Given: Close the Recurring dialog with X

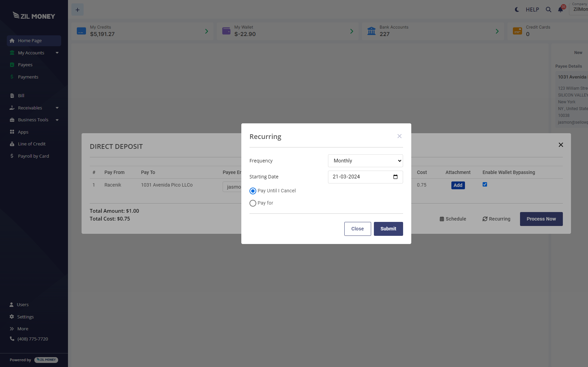Looking at the screenshot, I should (x=399, y=136).
